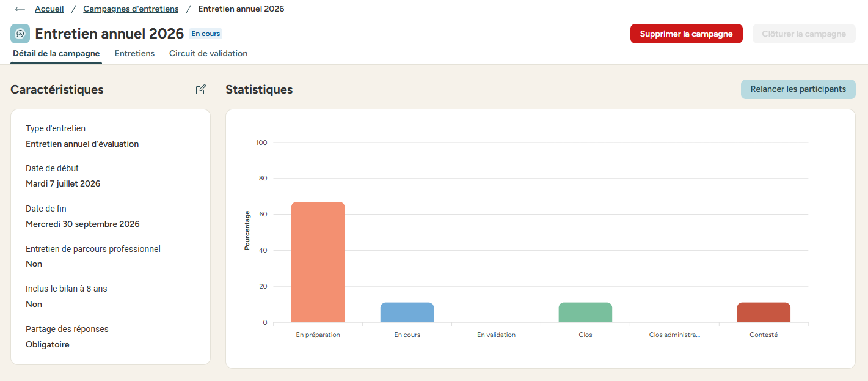Click the green Clos bar
868x381 pixels.
pos(585,313)
